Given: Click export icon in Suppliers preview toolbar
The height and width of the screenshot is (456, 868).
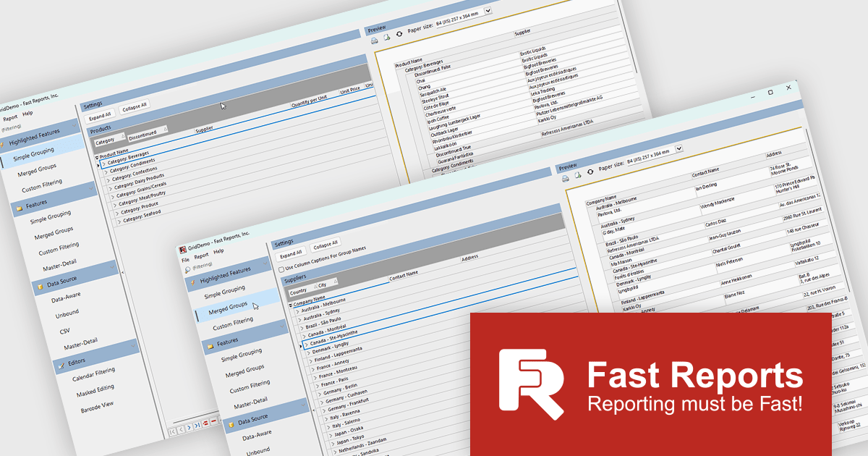Looking at the screenshot, I should click(x=579, y=175).
